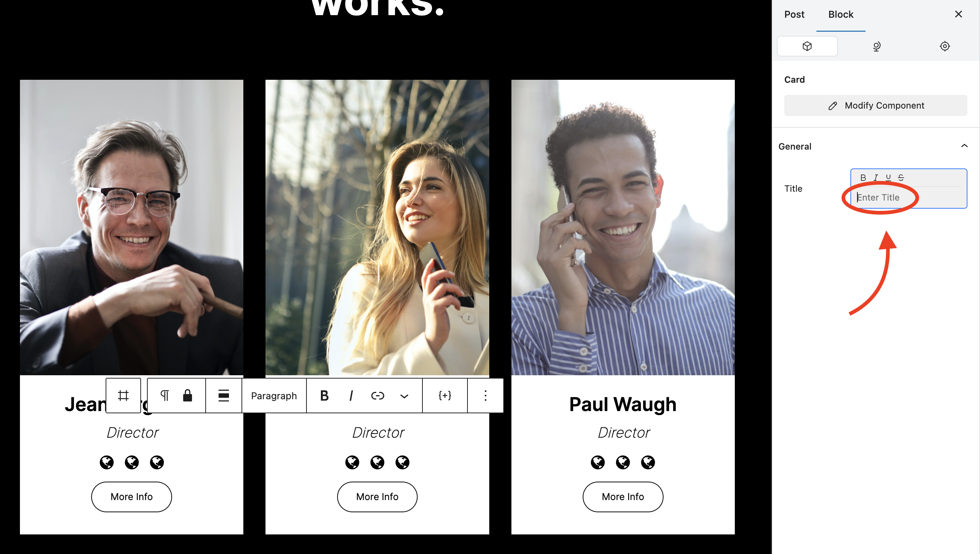Switch to the Post tab
This screenshot has width=980, height=554.
[794, 14]
